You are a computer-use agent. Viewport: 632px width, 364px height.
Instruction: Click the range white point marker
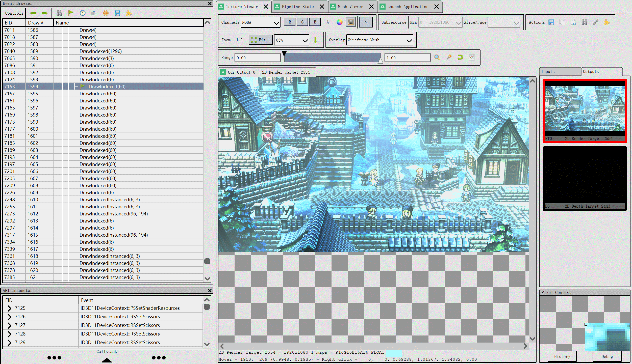coord(380,61)
